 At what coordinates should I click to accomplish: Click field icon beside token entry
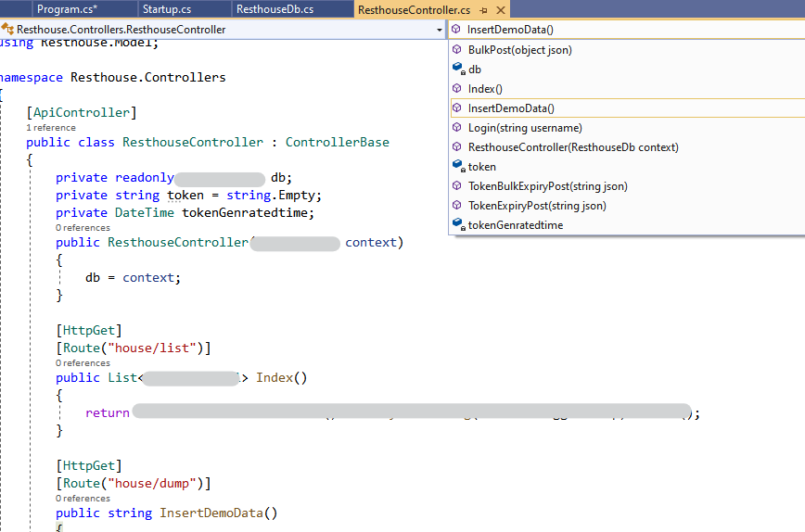pos(458,166)
